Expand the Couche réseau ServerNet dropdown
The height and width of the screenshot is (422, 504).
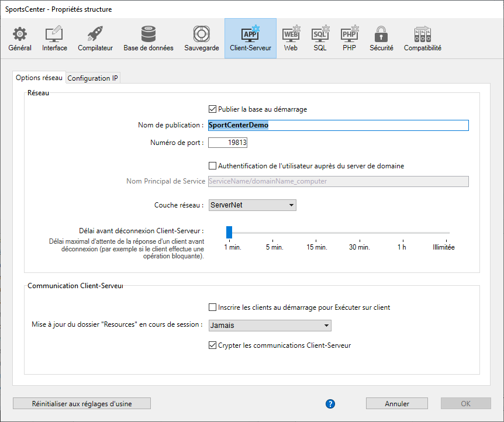coord(252,205)
